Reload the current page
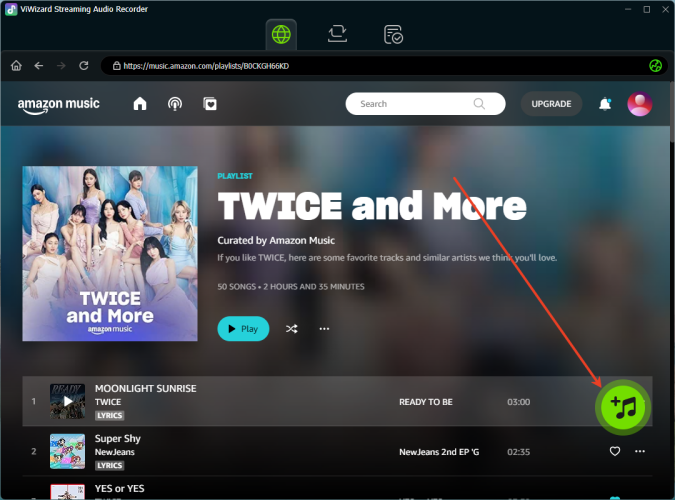The height and width of the screenshot is (500, 675). coord(84,65)
